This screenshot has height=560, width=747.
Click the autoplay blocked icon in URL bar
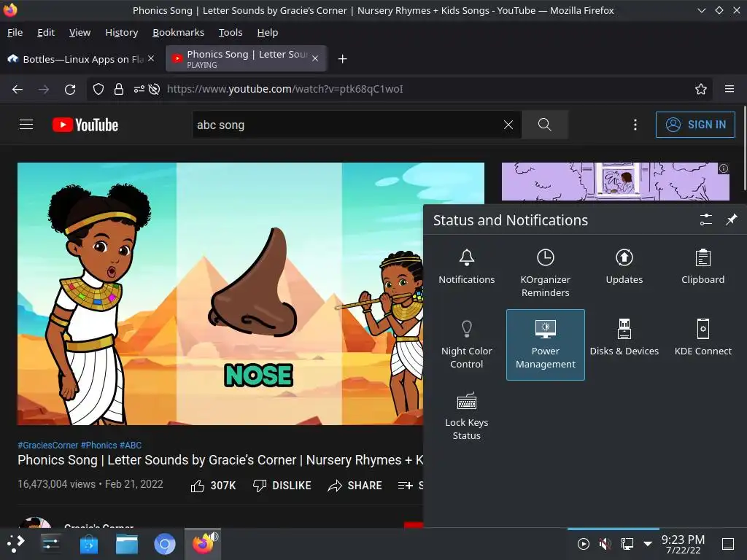click(154, 89)
